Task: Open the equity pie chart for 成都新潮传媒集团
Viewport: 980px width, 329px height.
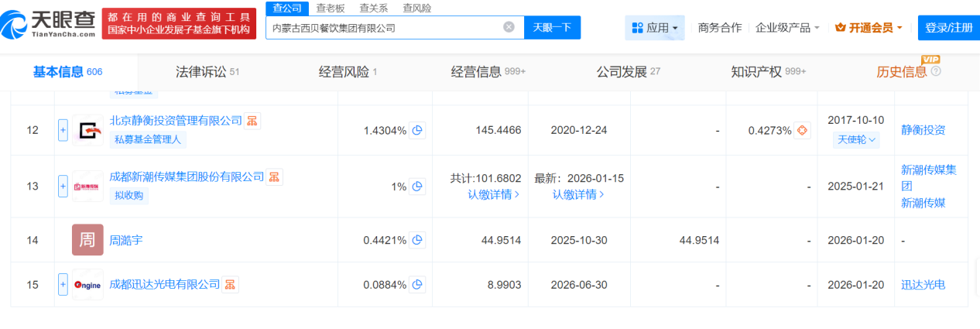Action: [417, 187]
